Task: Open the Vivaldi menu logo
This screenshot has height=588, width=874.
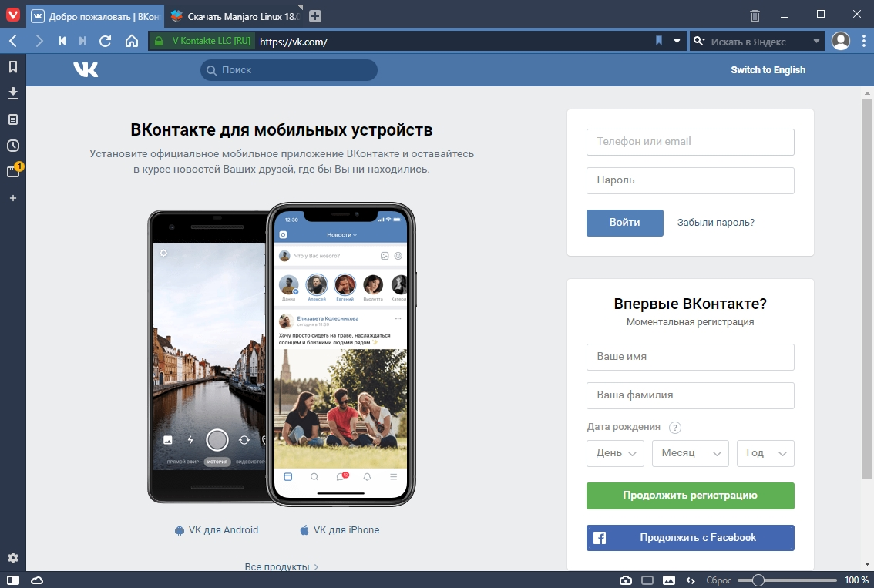Action: (13, 15)
